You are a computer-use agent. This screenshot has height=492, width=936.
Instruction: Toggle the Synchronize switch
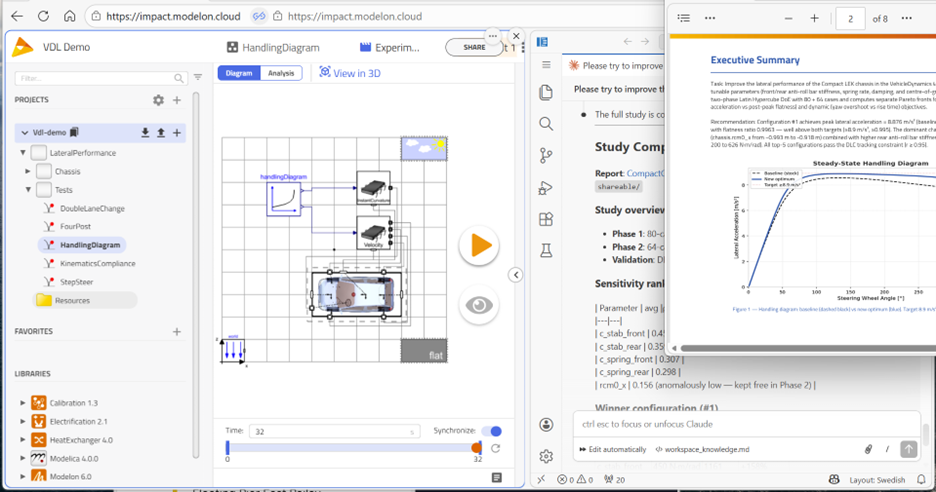492,430
